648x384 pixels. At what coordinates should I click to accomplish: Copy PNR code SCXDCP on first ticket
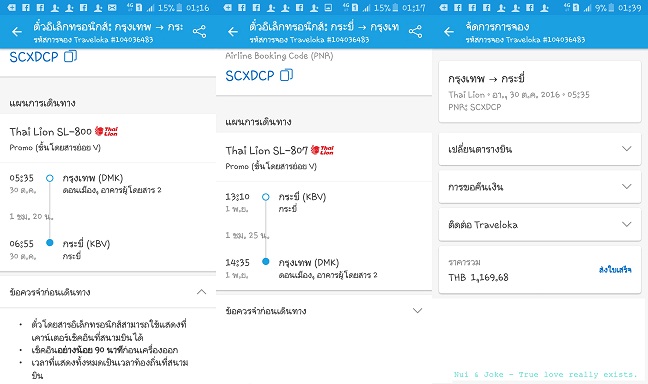pos(70,56)
